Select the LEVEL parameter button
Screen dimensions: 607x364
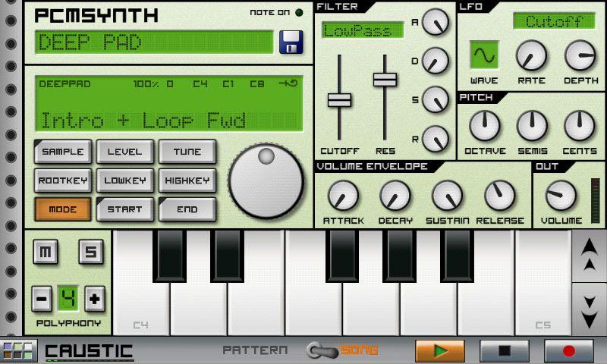124,152
